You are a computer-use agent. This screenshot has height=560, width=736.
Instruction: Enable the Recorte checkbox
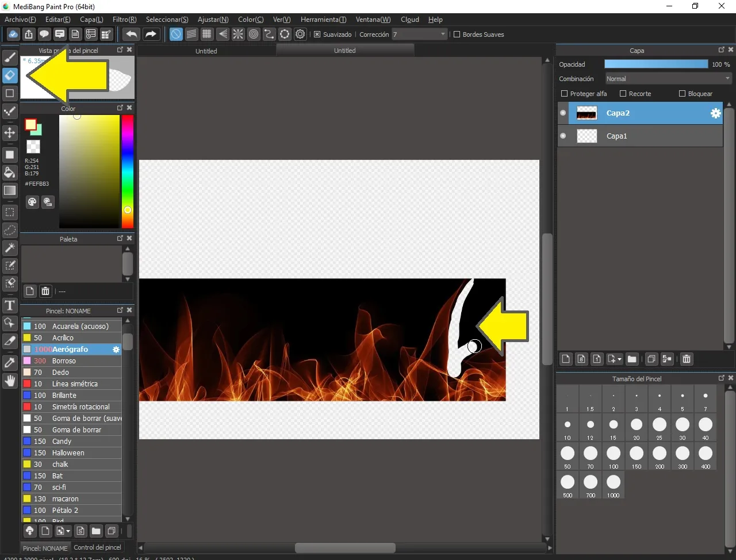coord(623,94)
